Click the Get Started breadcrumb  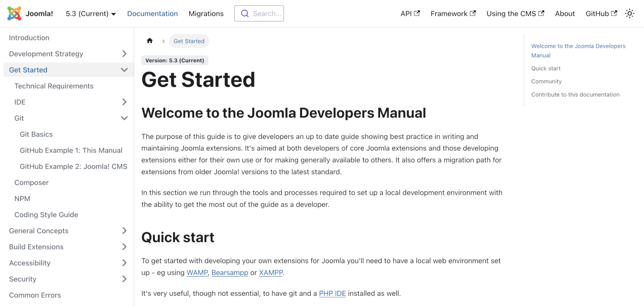click(x=189, y=41)
